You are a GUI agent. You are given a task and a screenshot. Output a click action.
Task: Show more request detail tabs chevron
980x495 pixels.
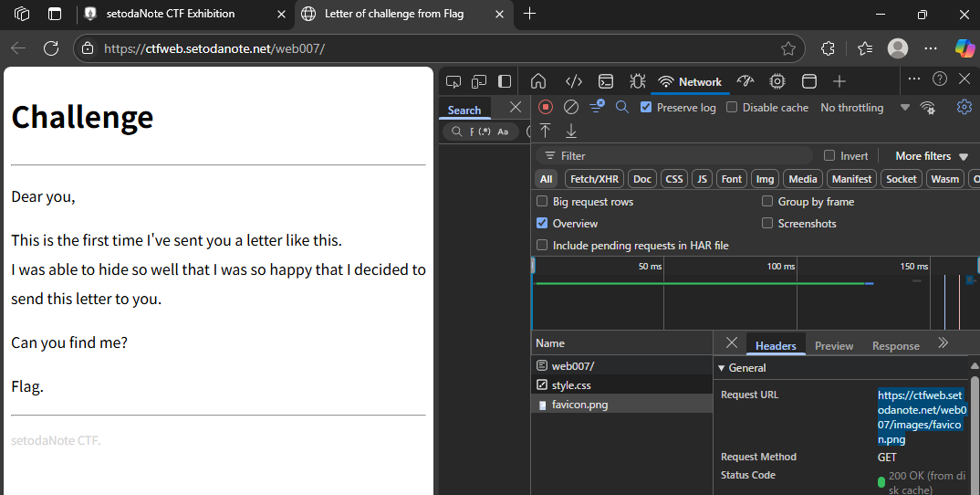[x=944, y=342]
